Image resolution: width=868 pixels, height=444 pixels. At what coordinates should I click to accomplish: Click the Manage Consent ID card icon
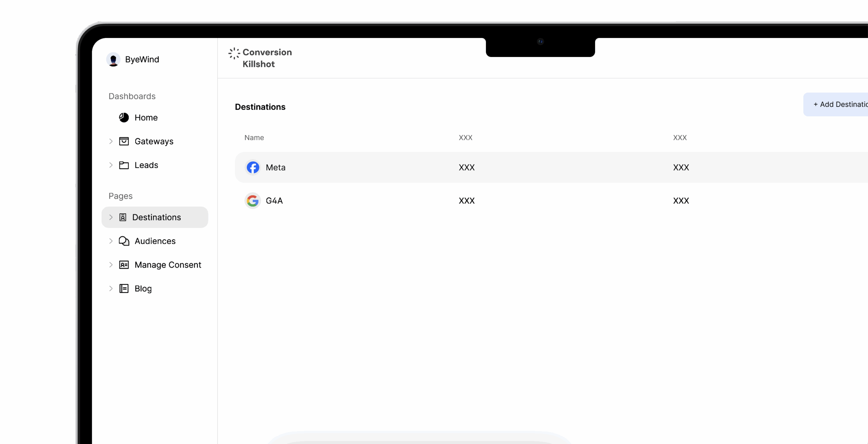tap(124, 265)
